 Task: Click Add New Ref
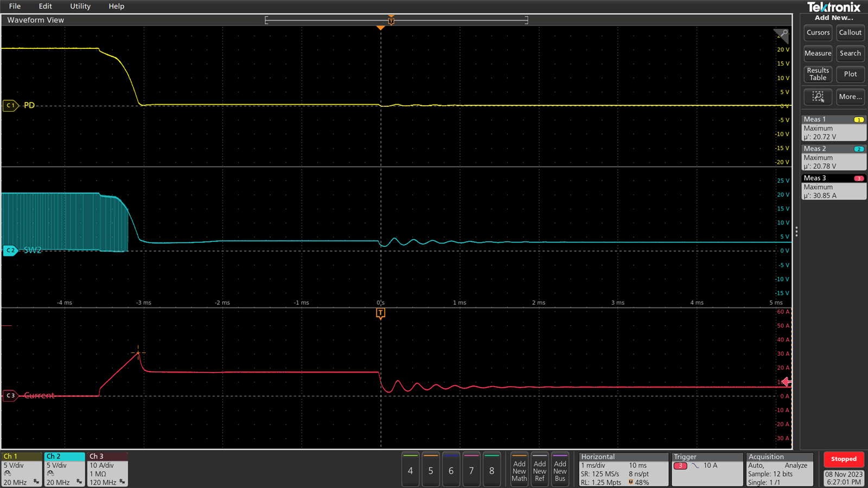pos(540,470)
